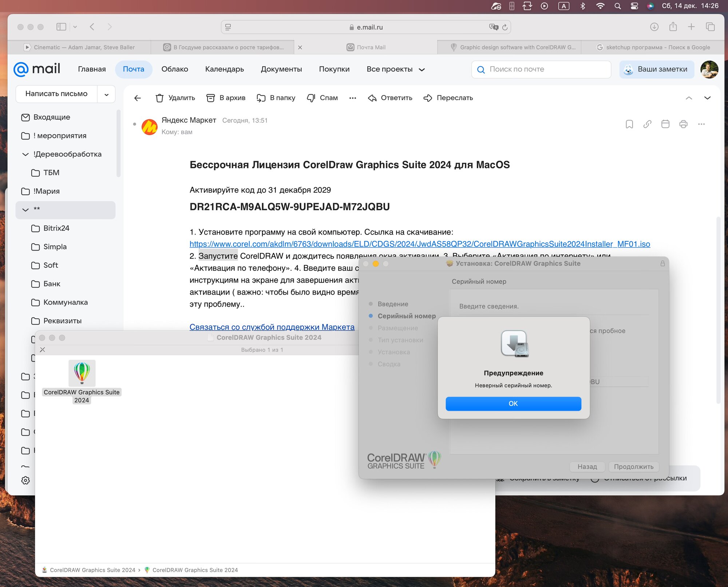Switch to Graphic design software CorelDRAW tab
The height and width of the screenshot is (587, 728).
click(x=509, y=47)
